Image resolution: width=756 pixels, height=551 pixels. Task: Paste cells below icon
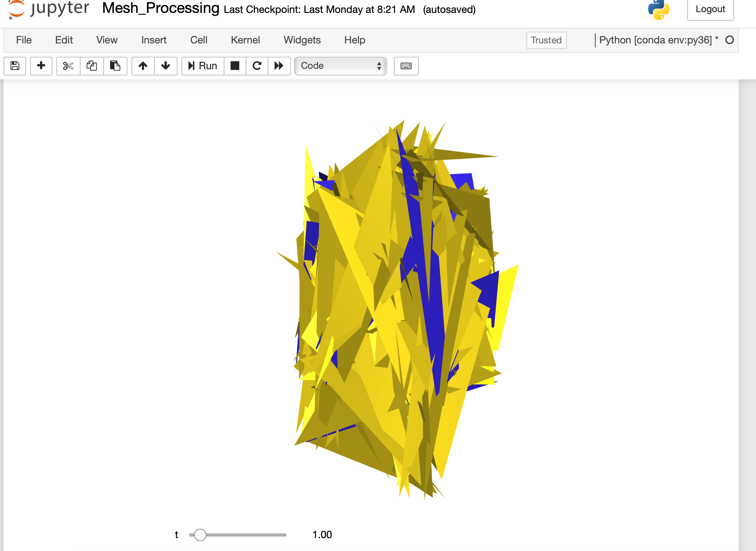[x=115, y=66]
